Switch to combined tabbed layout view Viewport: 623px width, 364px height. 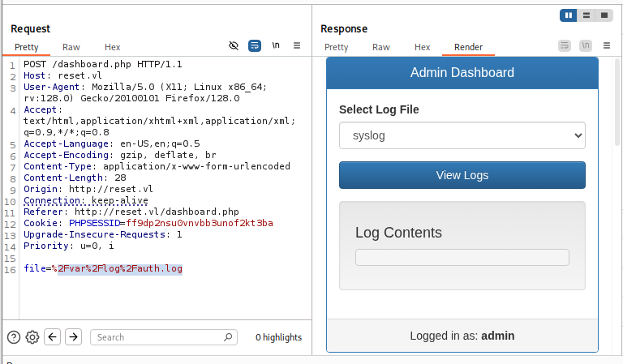point(604,15)
